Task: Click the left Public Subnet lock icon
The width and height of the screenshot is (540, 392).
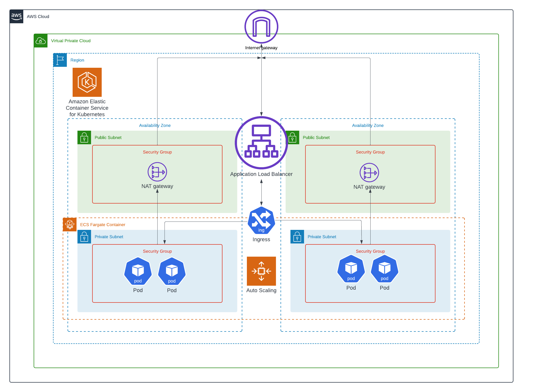Action: pyautogui.click(x=84, y=137)
